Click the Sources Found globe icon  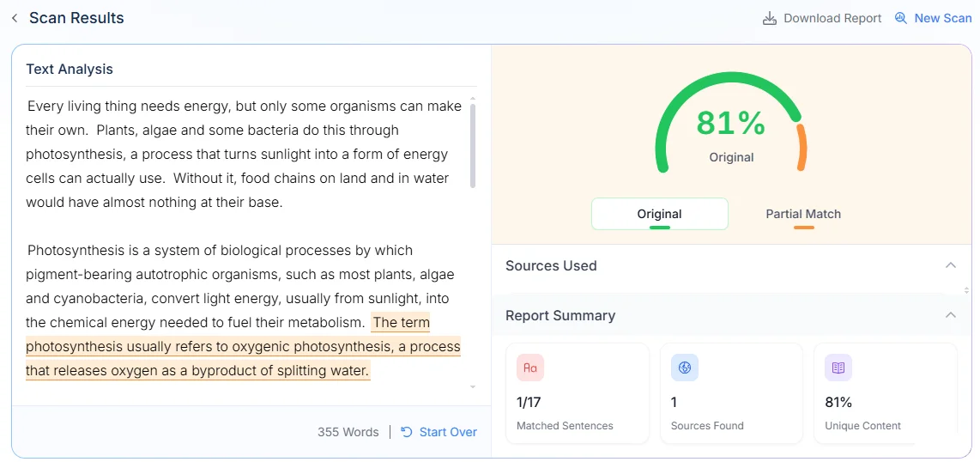685,368
